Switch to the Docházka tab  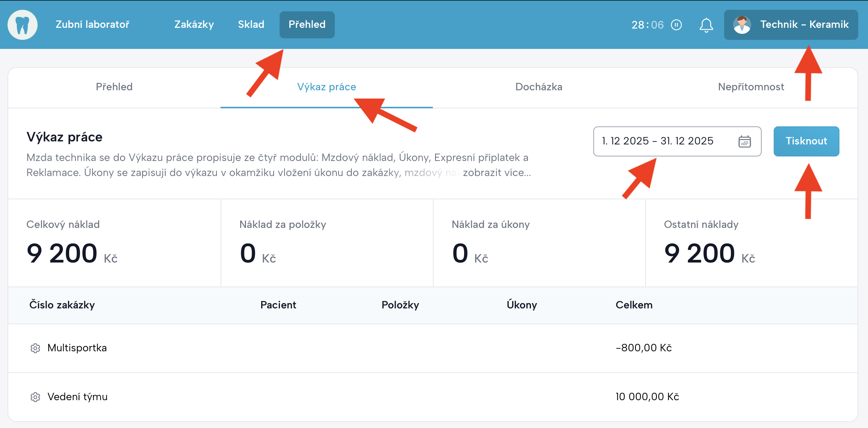pos(538,87)
